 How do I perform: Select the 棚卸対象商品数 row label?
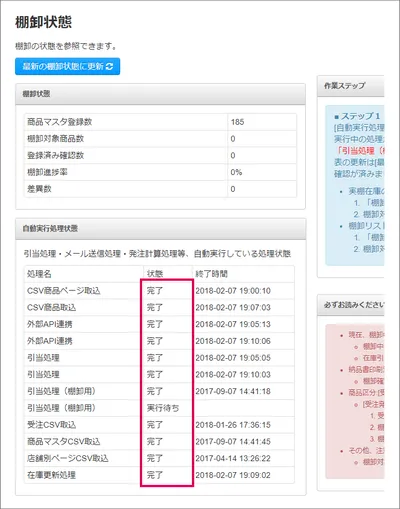click(x=55, y=139)
